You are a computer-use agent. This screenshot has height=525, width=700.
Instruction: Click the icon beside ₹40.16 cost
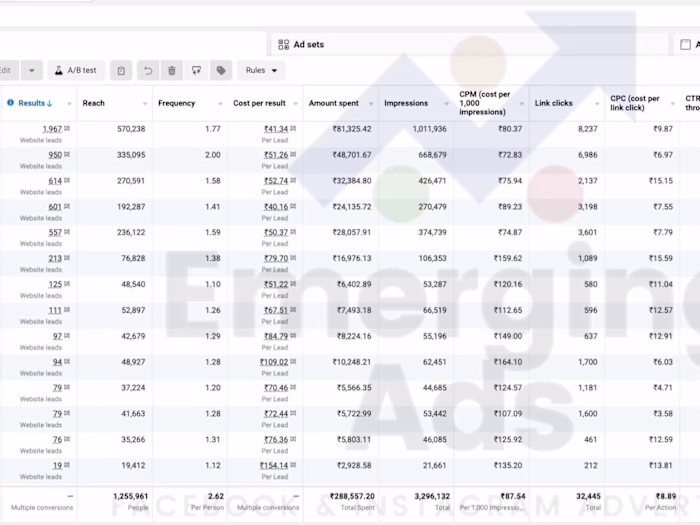coord(293,206)
